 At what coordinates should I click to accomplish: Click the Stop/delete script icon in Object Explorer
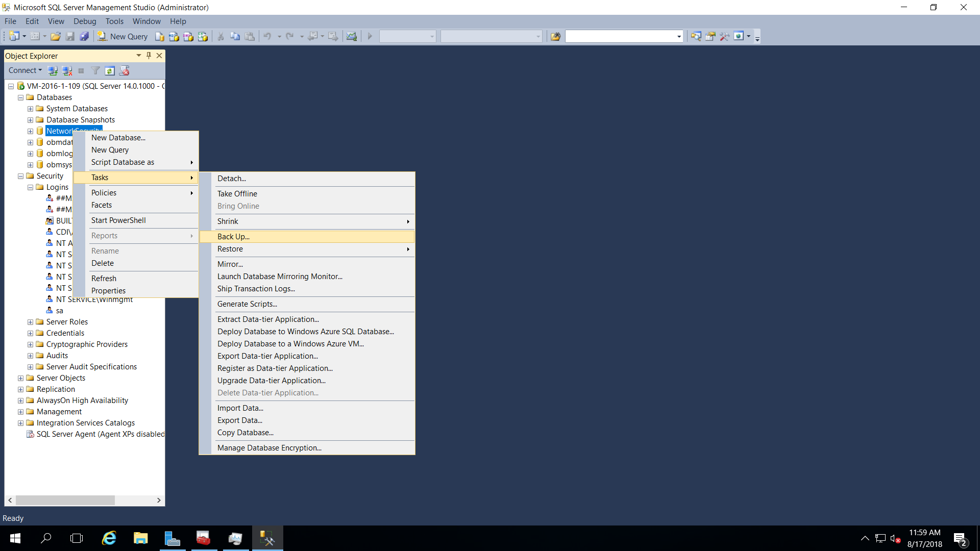124,70
